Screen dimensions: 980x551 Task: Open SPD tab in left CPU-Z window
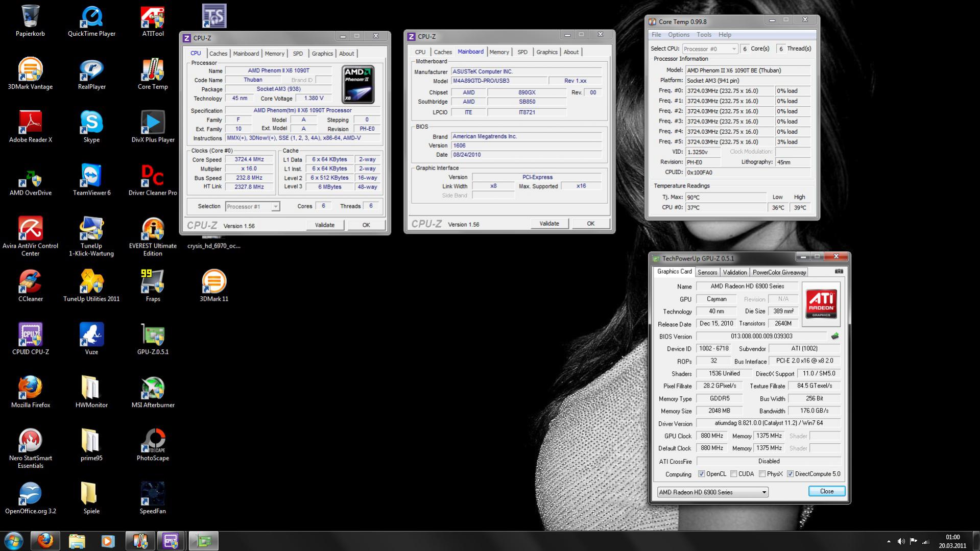click(298, 54)
